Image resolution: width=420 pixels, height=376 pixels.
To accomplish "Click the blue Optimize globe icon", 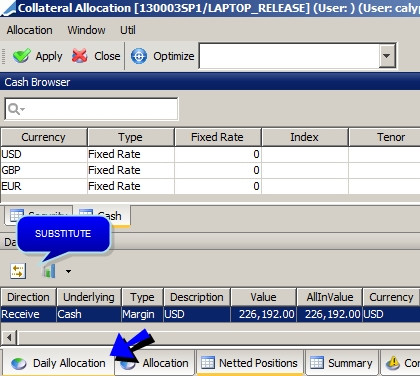I will coord(139,56).
